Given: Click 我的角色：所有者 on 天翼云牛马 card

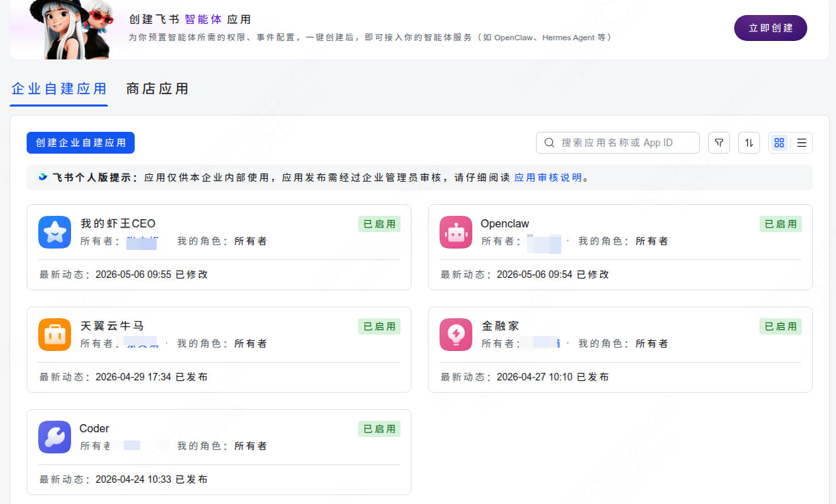Looking at the screenshot, I should click(222, 344).
